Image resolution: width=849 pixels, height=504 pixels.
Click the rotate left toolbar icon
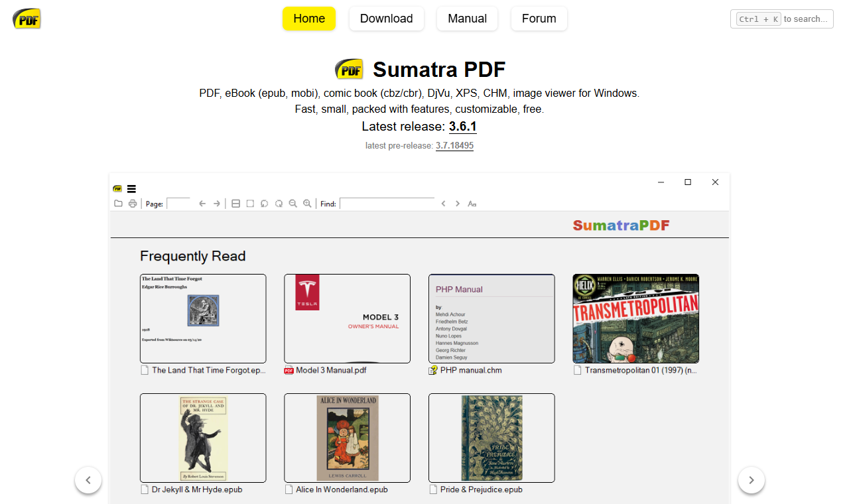pos(264,204)
